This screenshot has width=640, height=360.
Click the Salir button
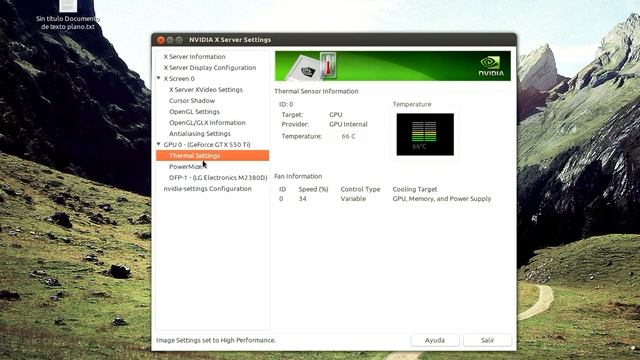(487, 340)
